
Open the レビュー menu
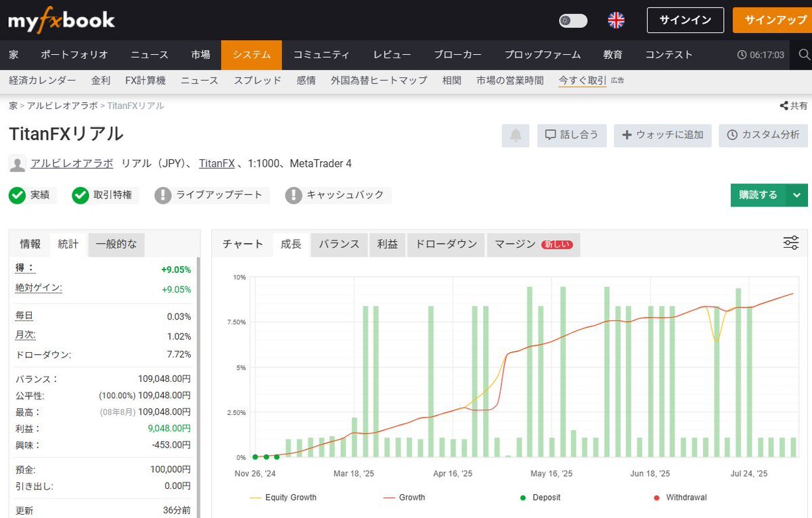pyautogui.click(x=392, y=55)
